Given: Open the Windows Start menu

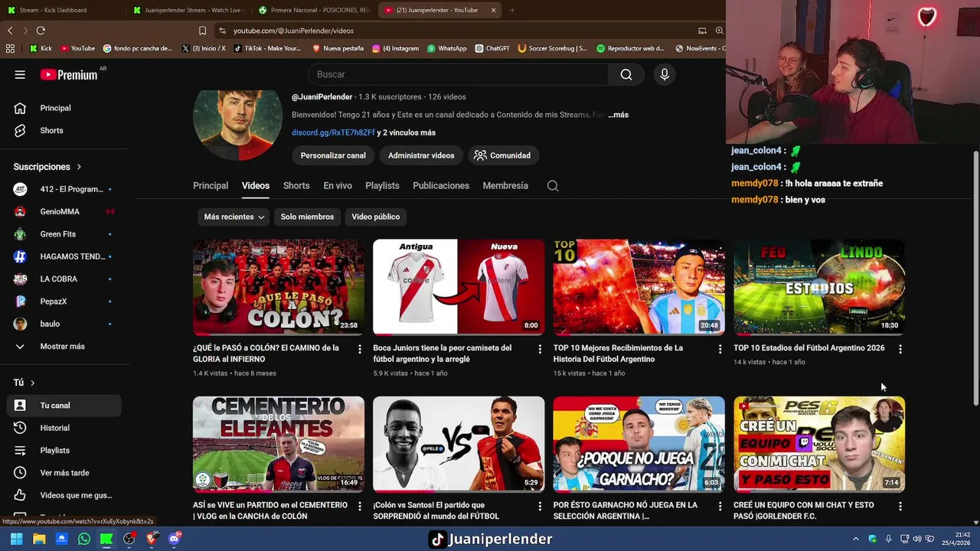Looking at the screenshot, I should click(16, 539).
